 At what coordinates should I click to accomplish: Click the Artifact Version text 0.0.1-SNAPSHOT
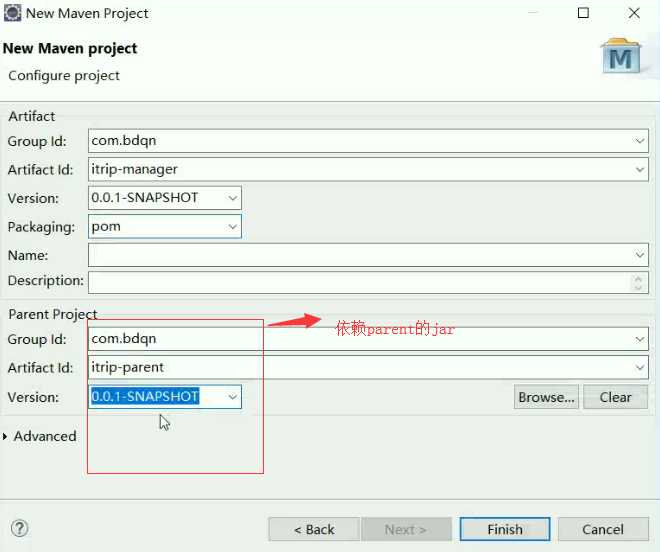tap(145, 197)
